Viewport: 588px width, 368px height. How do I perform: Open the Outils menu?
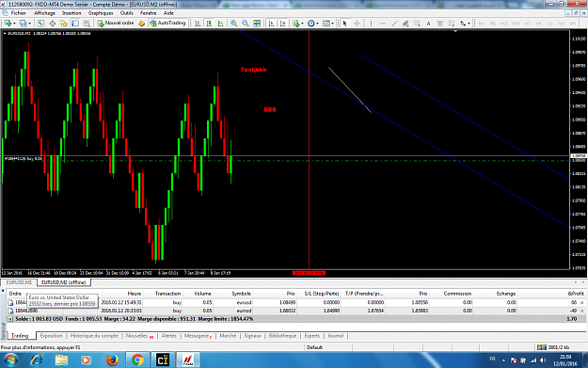pyautogui.click(x=127, y=13)
